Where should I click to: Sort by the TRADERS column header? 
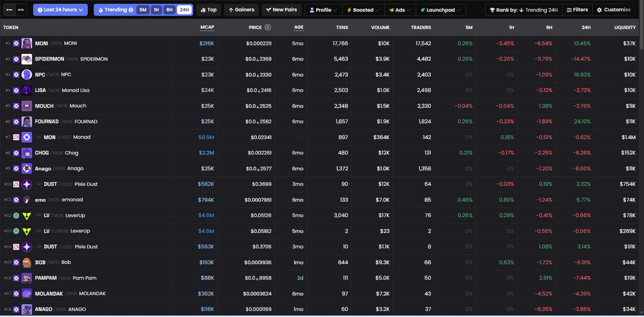coord(421,27)
